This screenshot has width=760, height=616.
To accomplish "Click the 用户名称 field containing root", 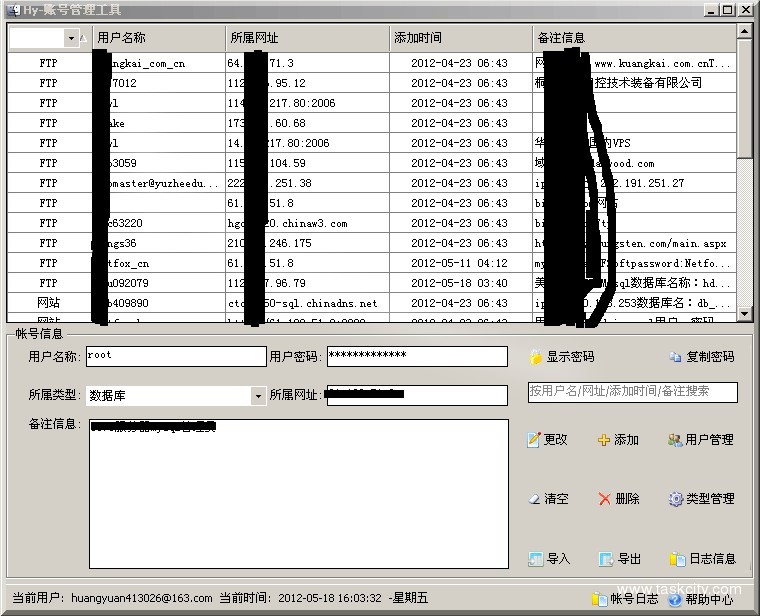I will click(175, 356).
